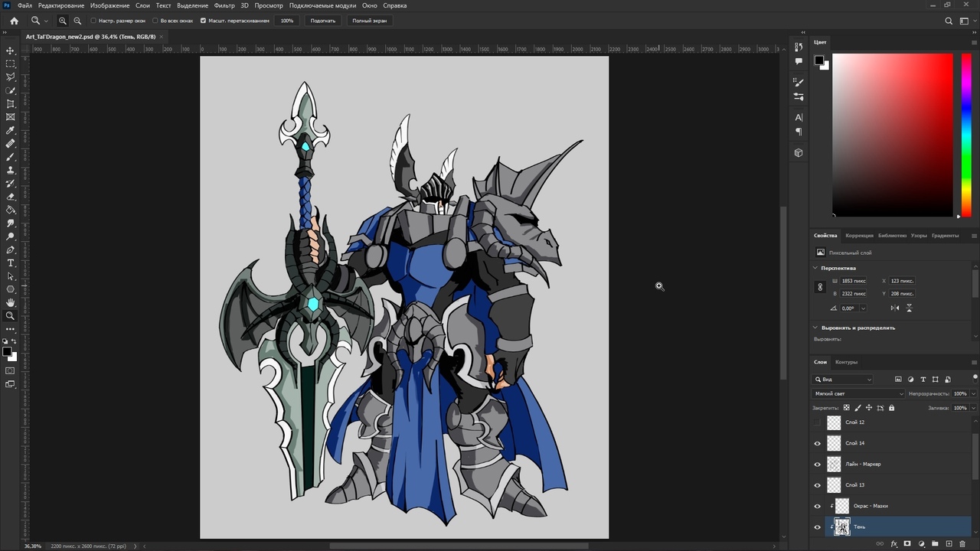Screen dimensions: 980x551
Task: Hide the Окрас - Мазки layer
Action: click(x=817, y=506)
